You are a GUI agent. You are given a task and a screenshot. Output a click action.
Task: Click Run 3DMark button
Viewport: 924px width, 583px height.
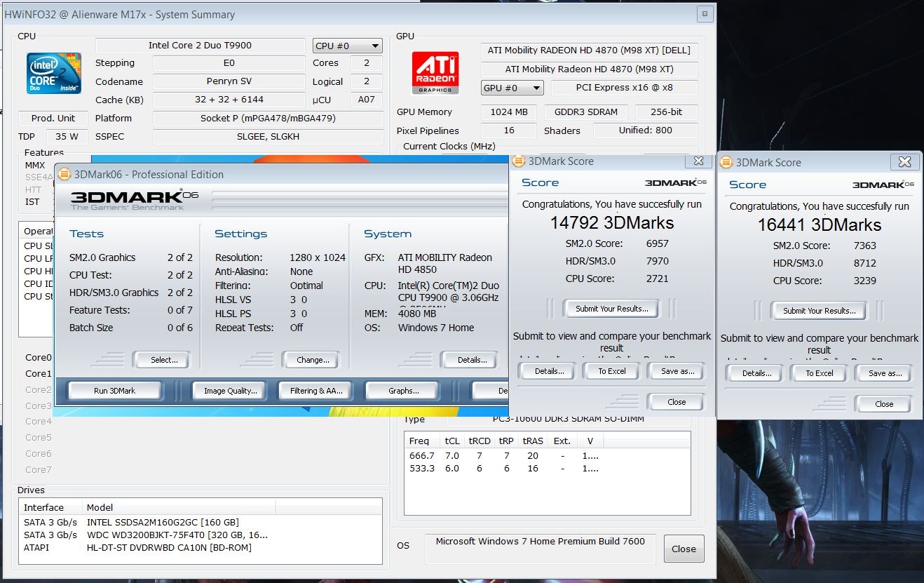coord(115,391)
